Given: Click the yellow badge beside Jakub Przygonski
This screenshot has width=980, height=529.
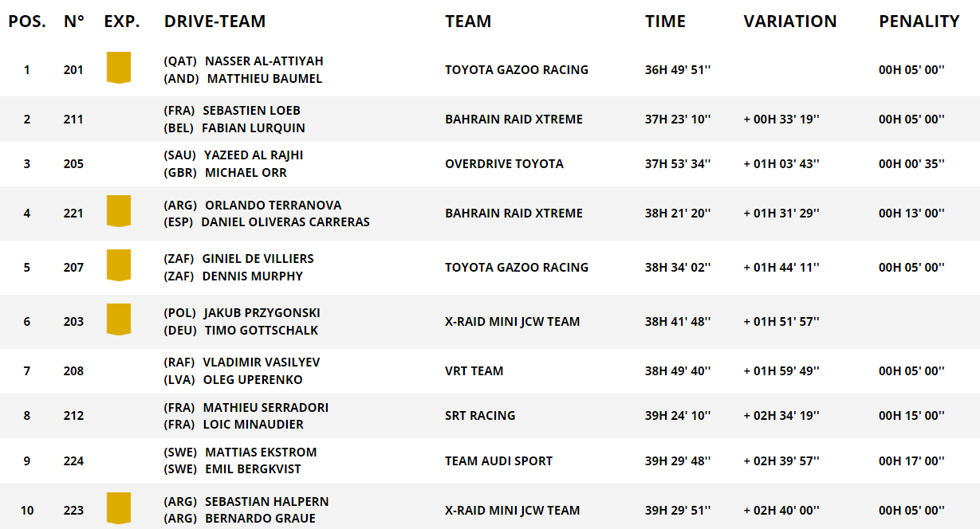Looking at the screenshot, I should tap(118, 319).
